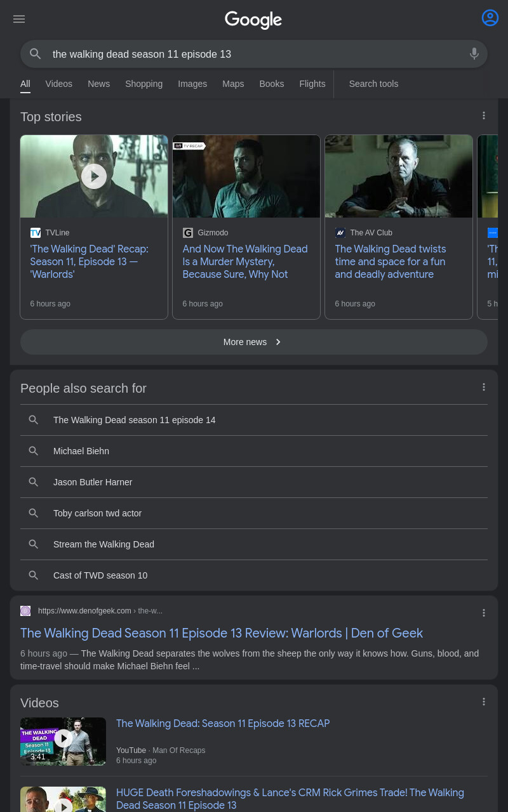Open The AV Club story image
508x812 pixels.
click(x=399, y=176)
